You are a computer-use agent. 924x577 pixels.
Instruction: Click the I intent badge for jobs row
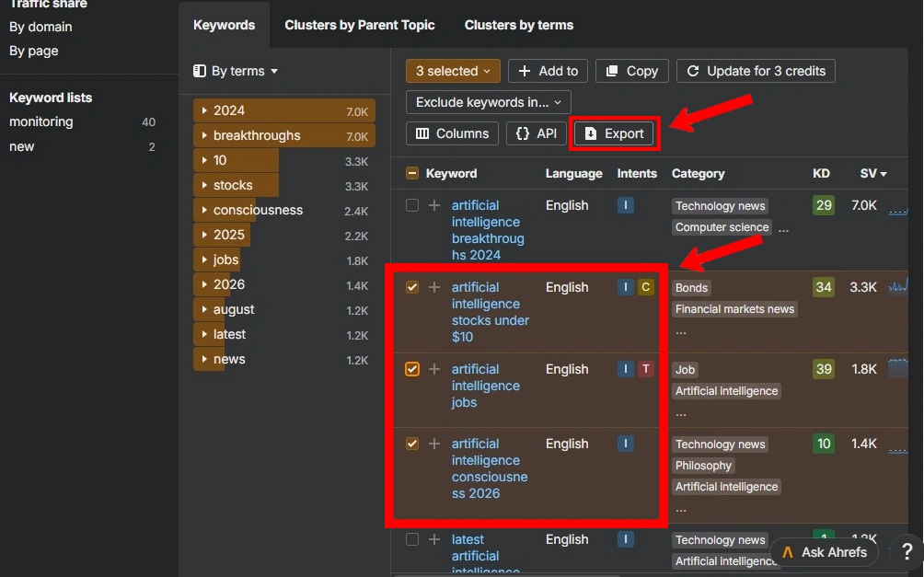tap(625, 369)
